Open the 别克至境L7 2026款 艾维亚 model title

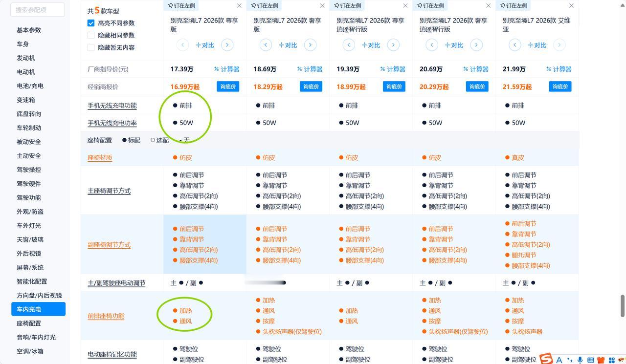coord(537,25)
